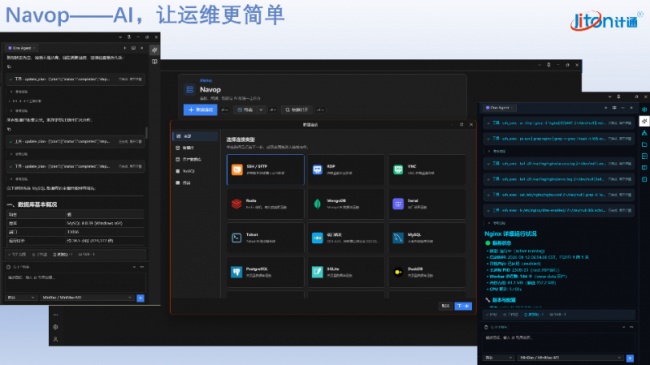Screen dimensions: 650x365
Task: Click the gray cancel button beside Next
Action: [x=445, y=306]
